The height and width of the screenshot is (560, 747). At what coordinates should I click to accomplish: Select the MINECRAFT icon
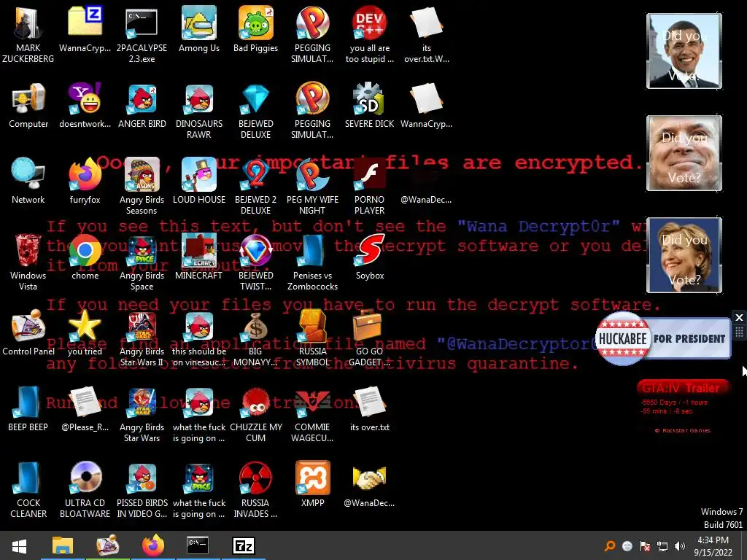point(198,257)
